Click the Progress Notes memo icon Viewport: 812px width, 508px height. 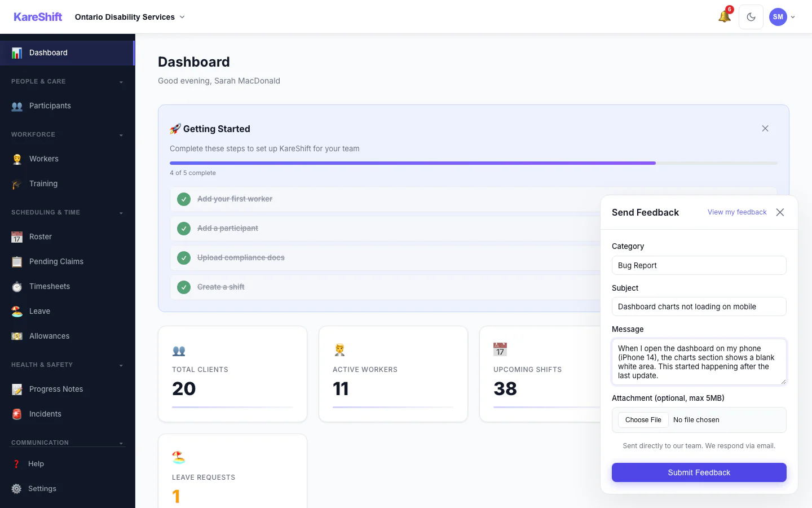click(17, 389)
